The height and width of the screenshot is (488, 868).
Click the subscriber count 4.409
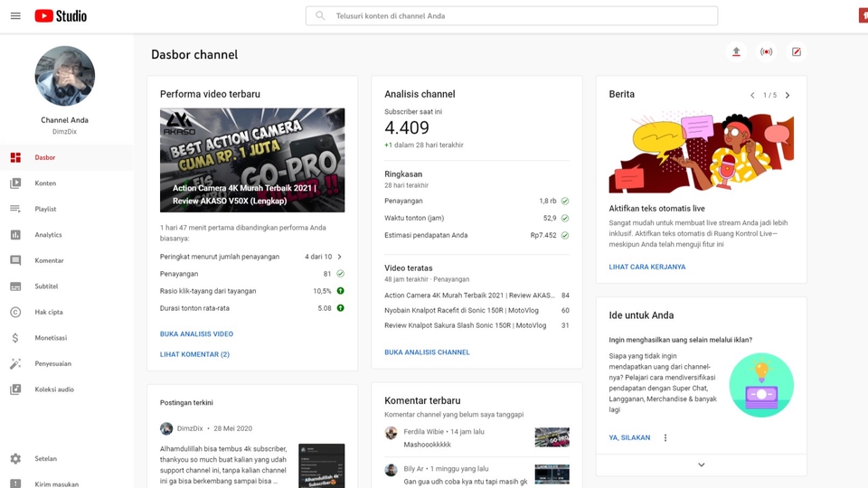(407, 127)
